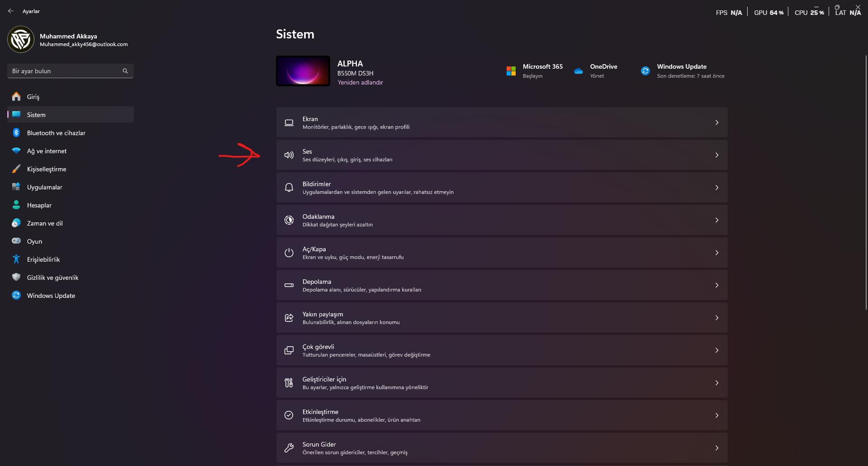Click the Depolama storage icon
This screenshot has width=868, height=466.
point(289,285)
